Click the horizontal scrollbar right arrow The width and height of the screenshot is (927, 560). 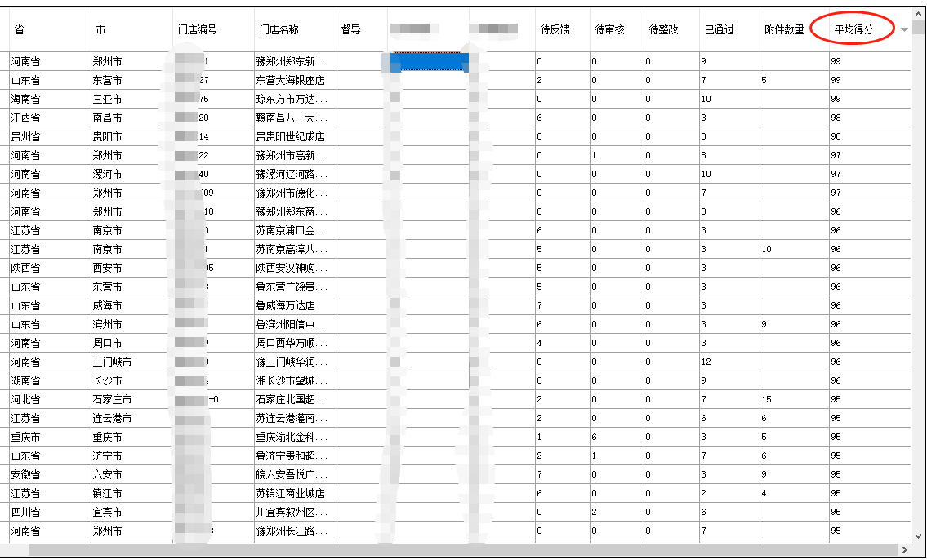click(x=903, y=549)
